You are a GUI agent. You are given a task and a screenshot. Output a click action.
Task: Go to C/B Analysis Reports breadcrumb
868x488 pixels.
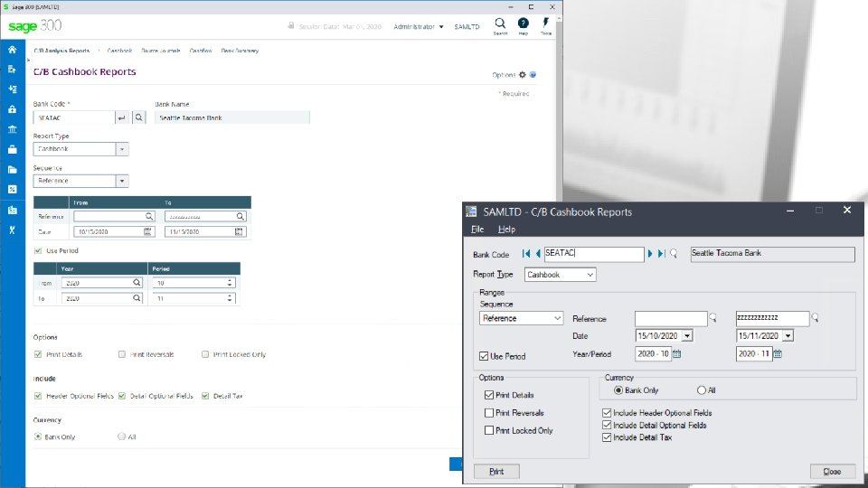click(61, 51)
